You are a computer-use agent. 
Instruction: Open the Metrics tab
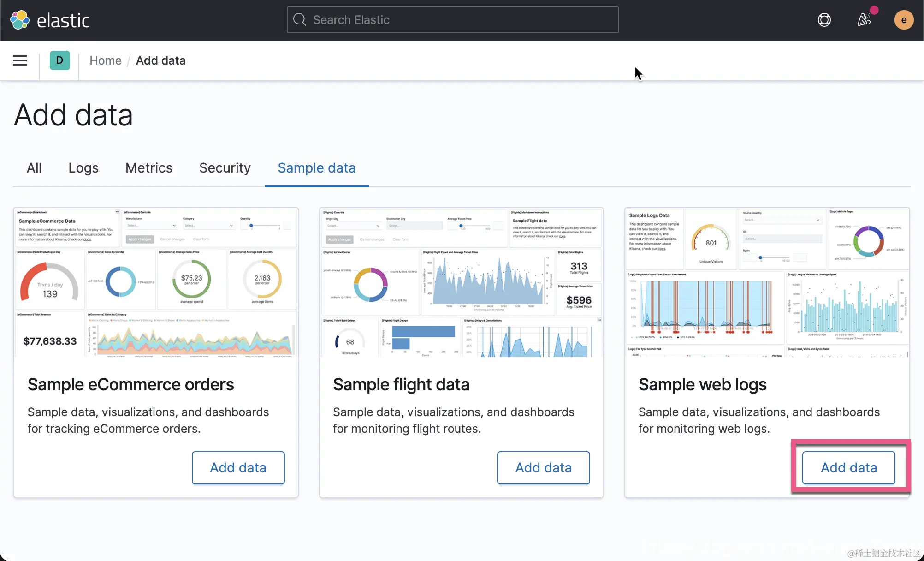coord(148,168)
